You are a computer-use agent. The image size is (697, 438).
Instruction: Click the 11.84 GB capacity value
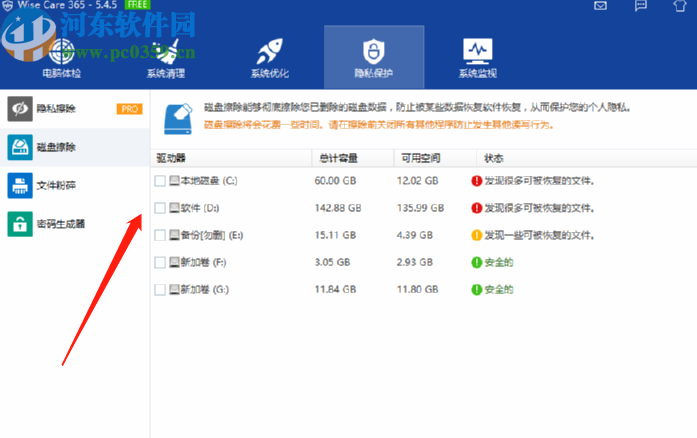(x=335, y=289)
